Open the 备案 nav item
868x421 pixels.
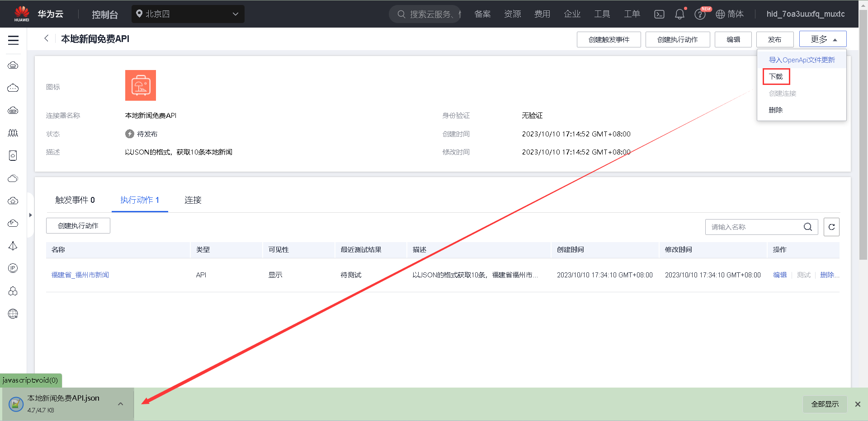pos(482,14)
